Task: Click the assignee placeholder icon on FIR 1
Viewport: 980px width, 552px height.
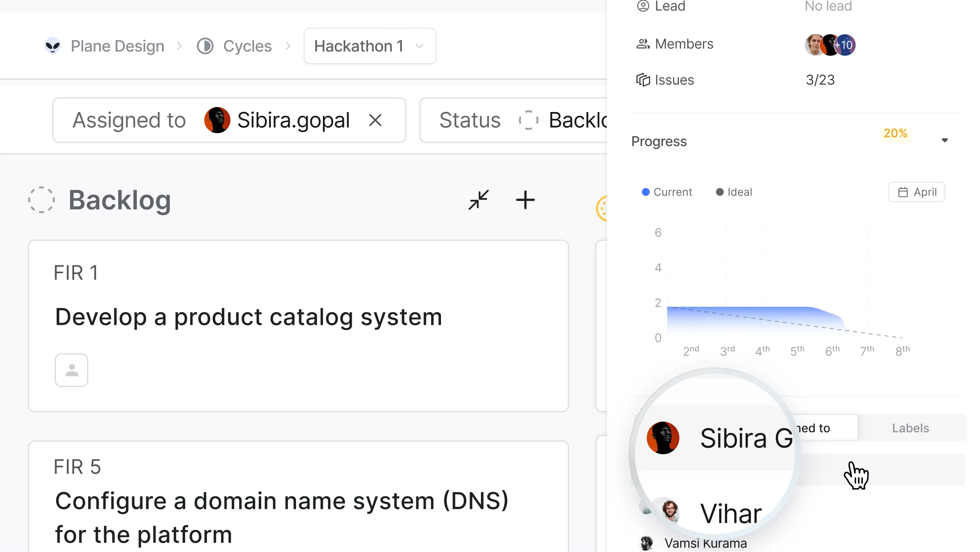Action: (71, 370)
